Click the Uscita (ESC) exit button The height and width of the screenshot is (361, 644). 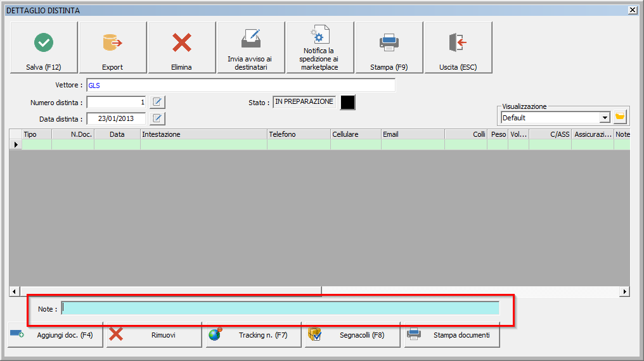click(x=458, y=47)
